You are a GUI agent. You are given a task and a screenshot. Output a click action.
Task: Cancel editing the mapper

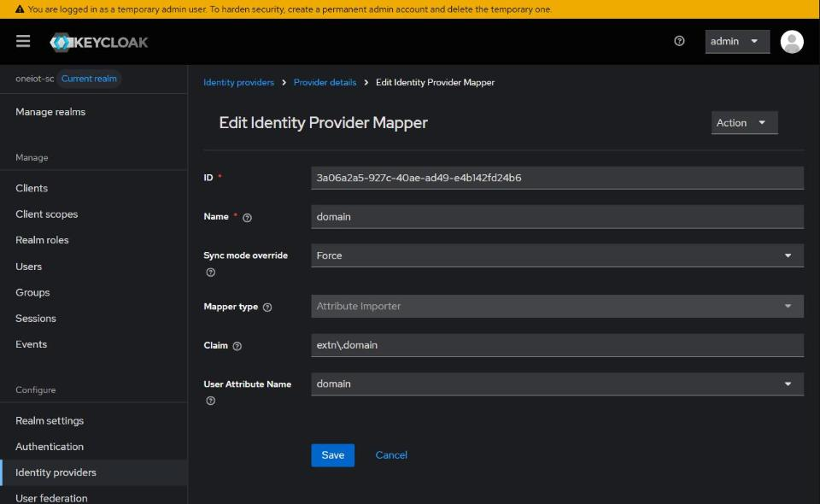(x=391, y=455)
